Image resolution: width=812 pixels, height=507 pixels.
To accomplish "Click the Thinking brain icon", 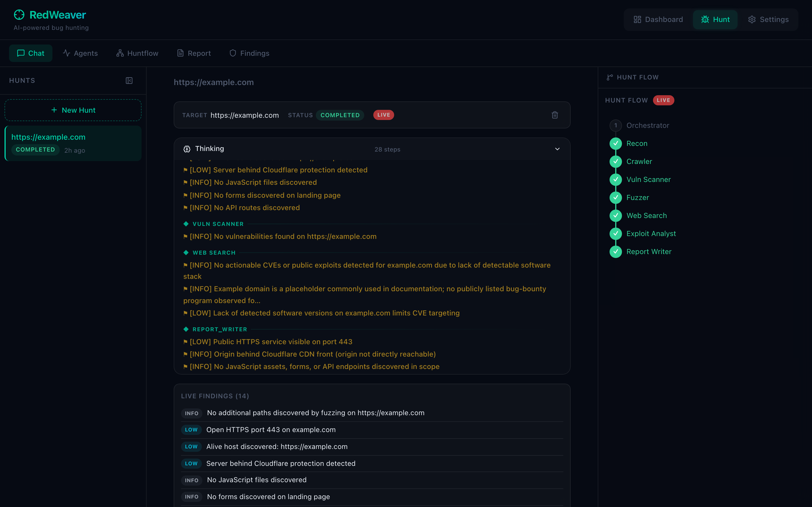I will click(x=187, y=149).
